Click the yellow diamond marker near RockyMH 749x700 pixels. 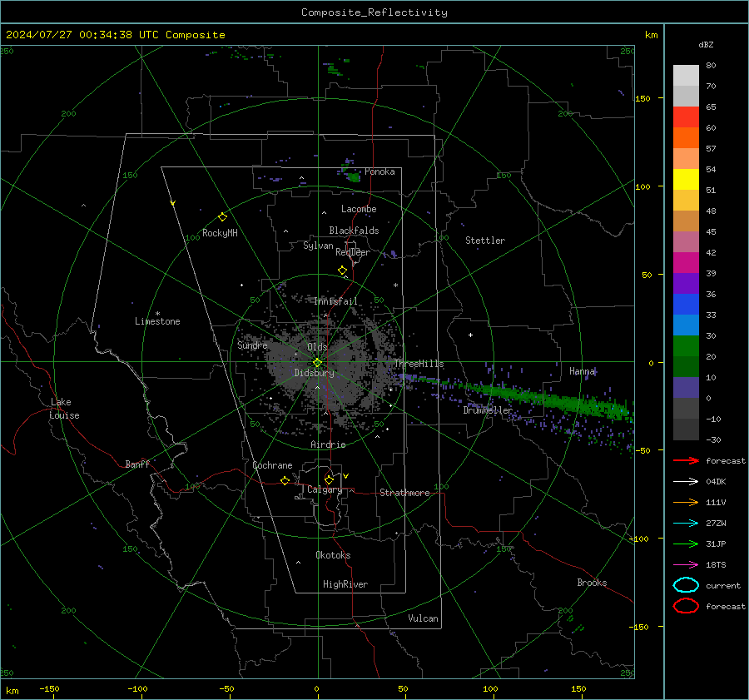pyautogui.click(x=222, y=217)
